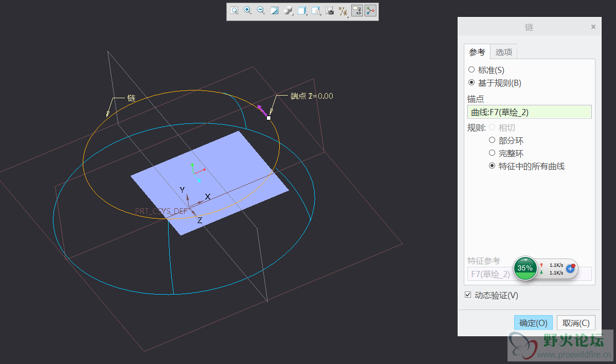Screen dimensions: 616x364
Task: Click the PRT_CSYS_DEF coordinate system label
Action: [161, 211]
